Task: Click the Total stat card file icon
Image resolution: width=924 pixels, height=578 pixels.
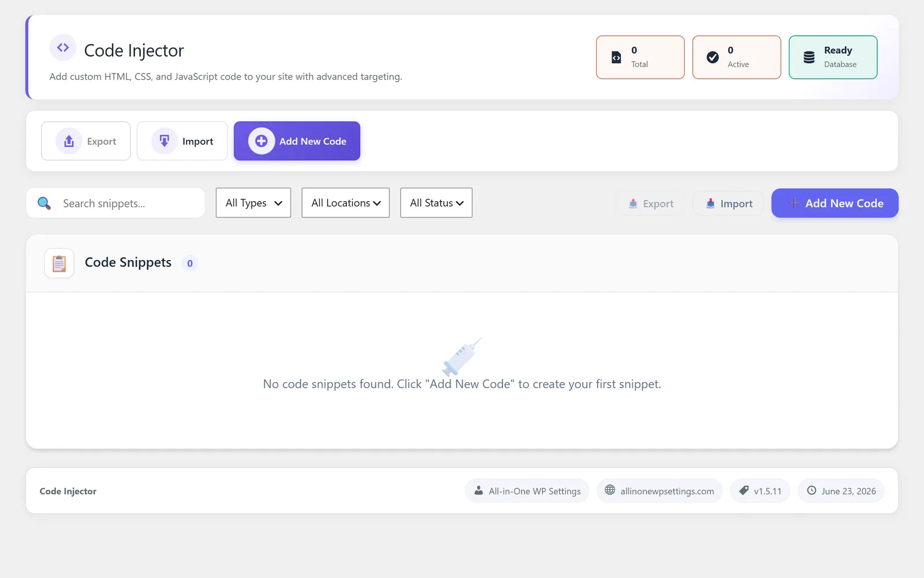Action: (x=616, y=57)
